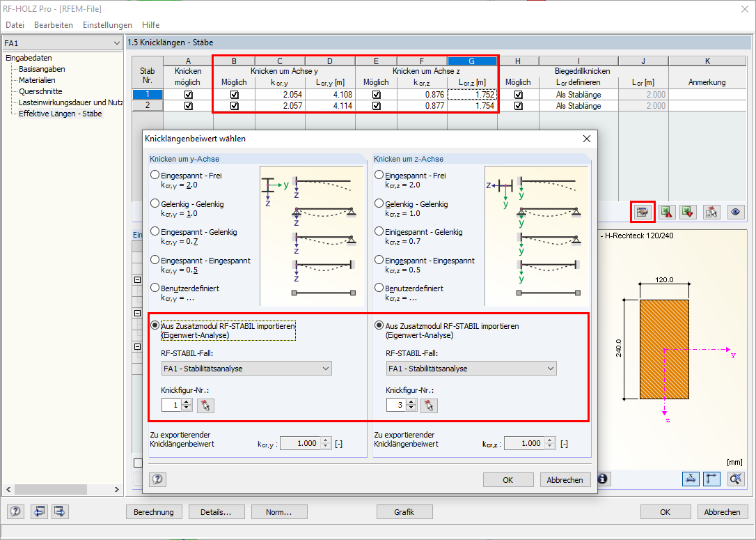The image size is (756, 540).
Task: Click the Grafik button
Action: tap(404, 511)
